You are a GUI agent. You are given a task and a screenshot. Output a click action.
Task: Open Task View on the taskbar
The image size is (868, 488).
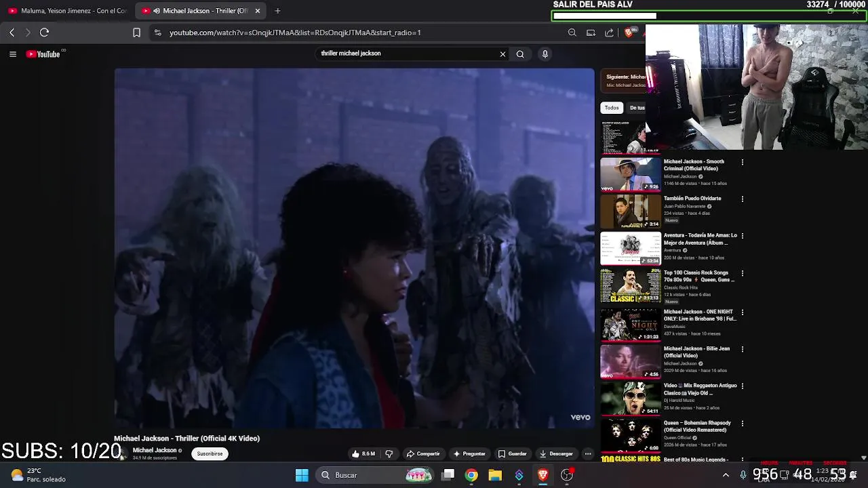[x=448, y=475]
